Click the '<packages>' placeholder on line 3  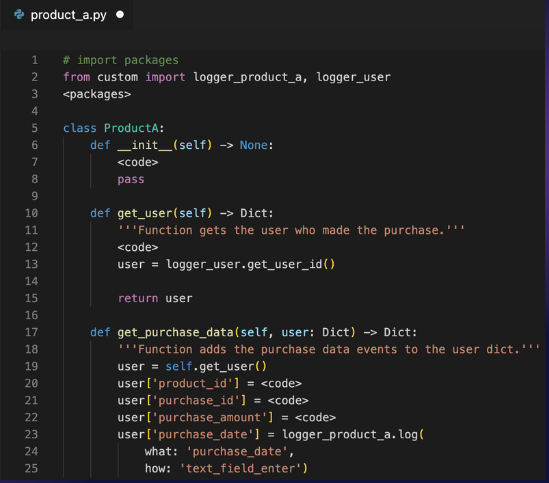click(x=97, y=94)
